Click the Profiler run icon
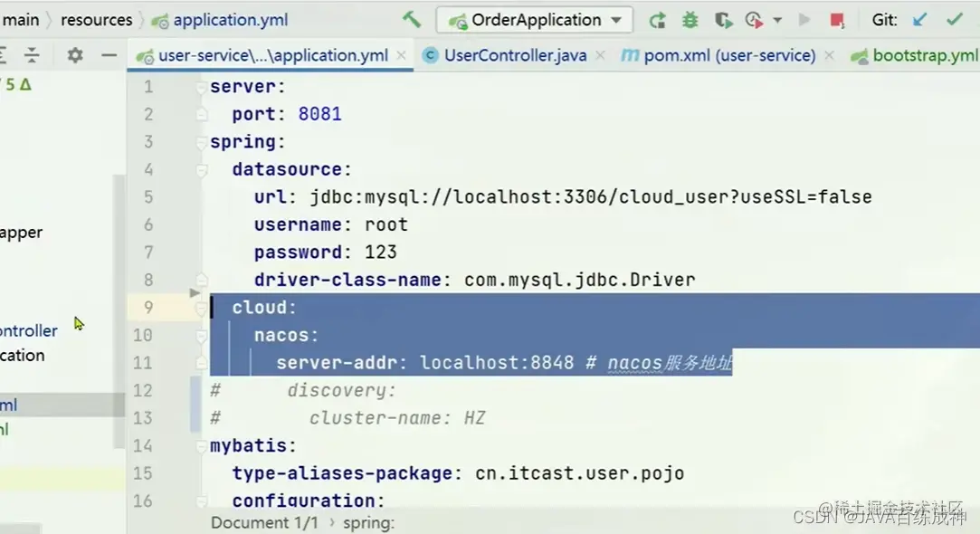 pyautogui.click(x=755, y=20)
